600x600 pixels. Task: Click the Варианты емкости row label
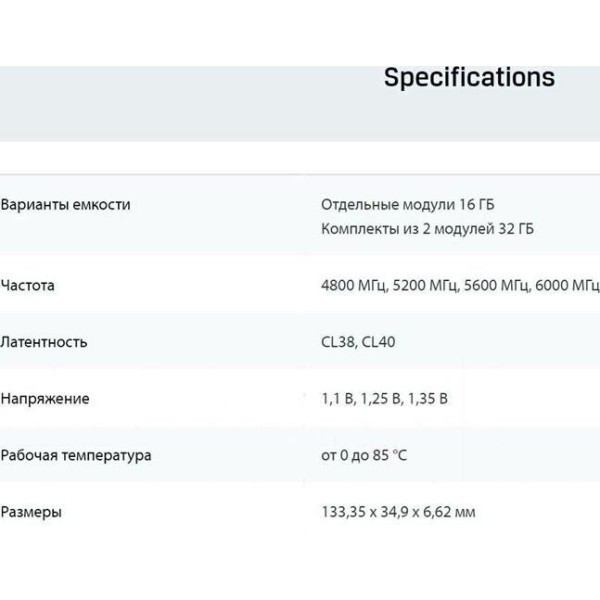point(65,205)
